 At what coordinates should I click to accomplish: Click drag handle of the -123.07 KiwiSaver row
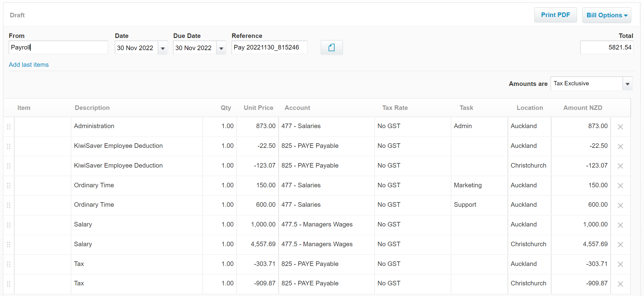pyautogui.click(x=9, y=166)
